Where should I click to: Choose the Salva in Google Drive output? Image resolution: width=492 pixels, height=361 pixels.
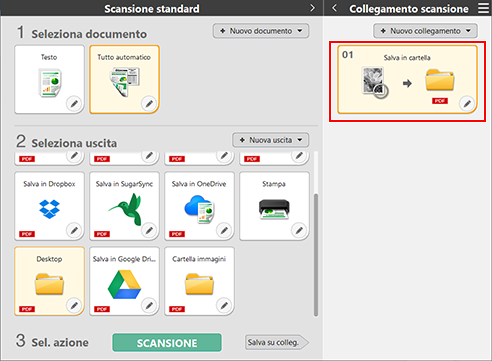click(124, 281)
